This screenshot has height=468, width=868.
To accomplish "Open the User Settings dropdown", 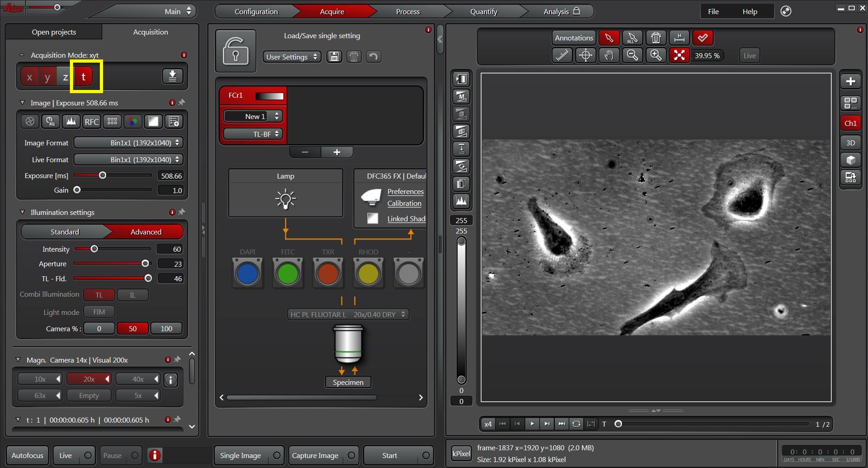I will 292,57.
